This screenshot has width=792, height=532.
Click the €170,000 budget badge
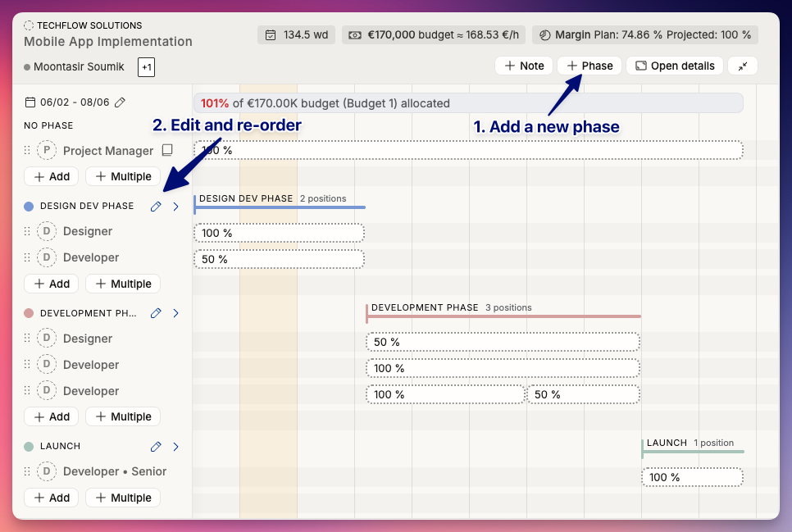tap(434, 35)
